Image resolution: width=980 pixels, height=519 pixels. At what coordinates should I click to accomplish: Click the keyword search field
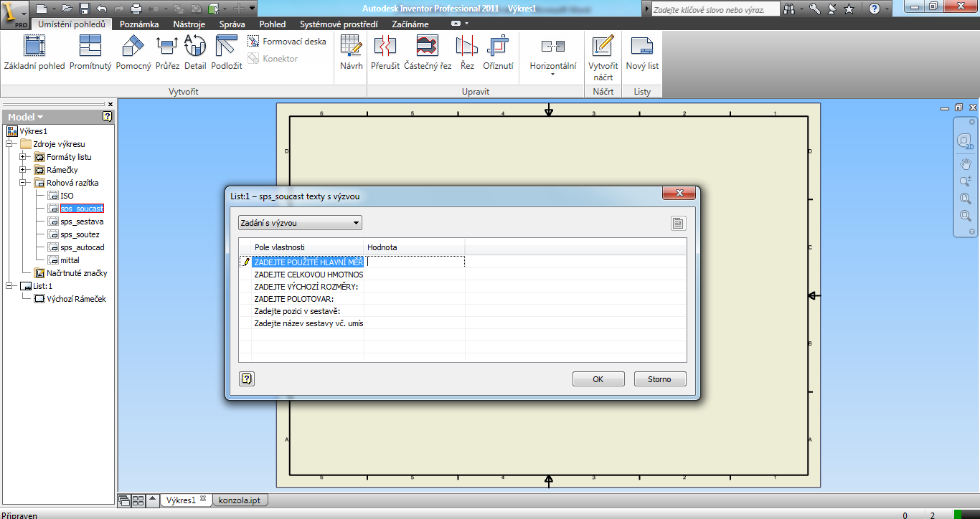tap(715, 9)
